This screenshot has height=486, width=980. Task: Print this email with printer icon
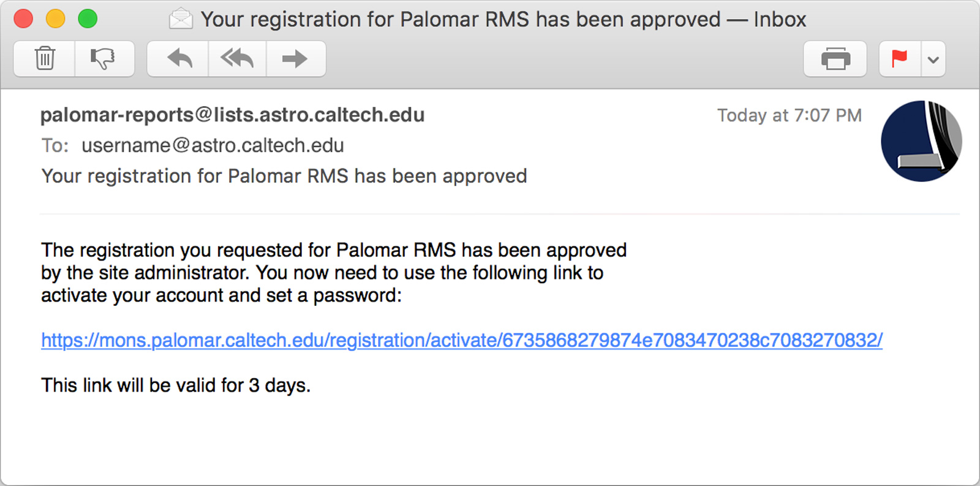[x=835, y=59]
